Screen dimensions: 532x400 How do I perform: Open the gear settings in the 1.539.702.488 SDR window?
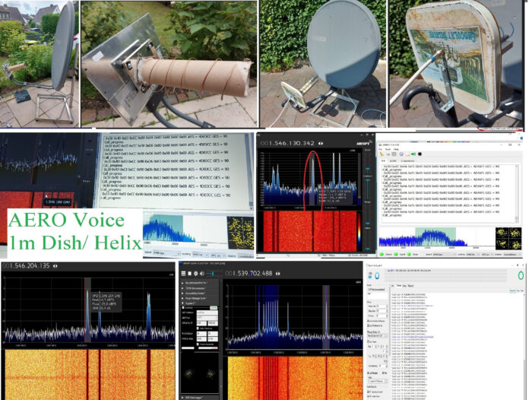(x=196, y=273)
